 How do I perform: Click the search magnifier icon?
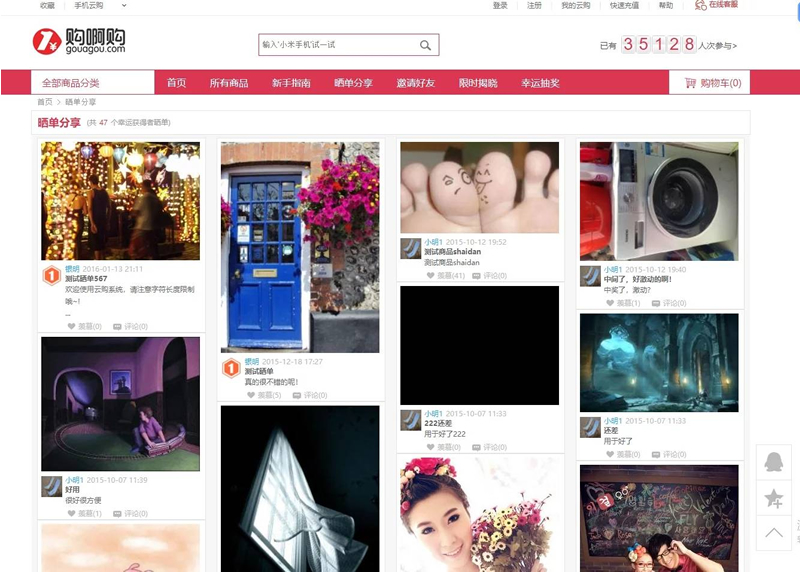point(425,45)
